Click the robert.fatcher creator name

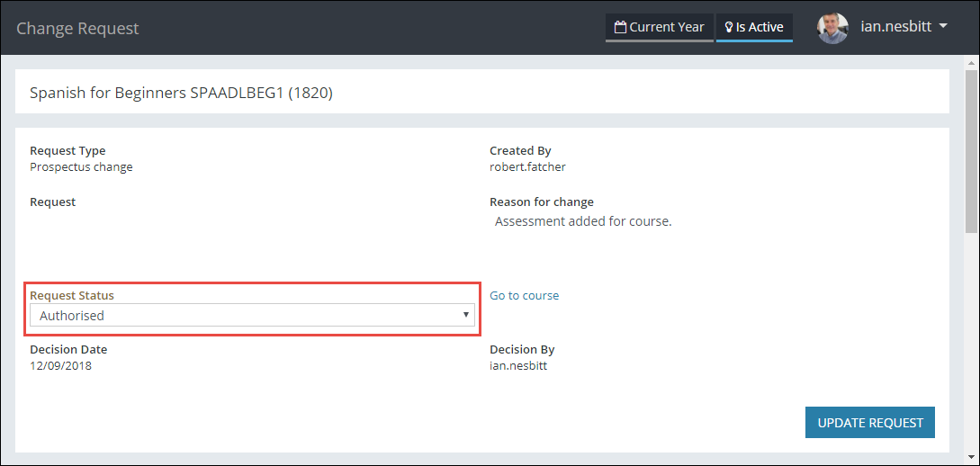529,166
